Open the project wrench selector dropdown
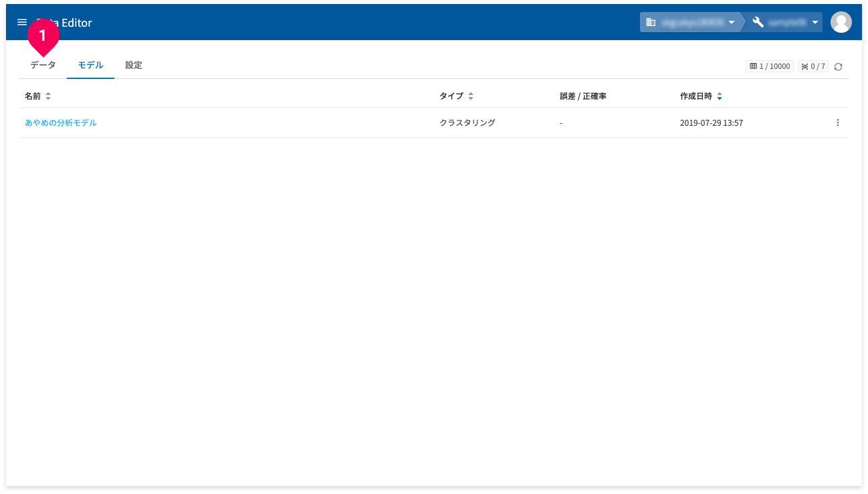 [786, 22]
